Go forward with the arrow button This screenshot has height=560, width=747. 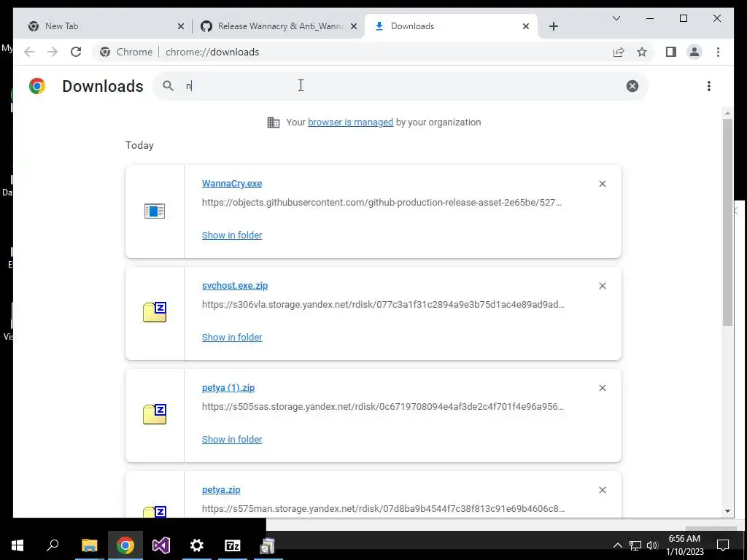pos(53,52)
